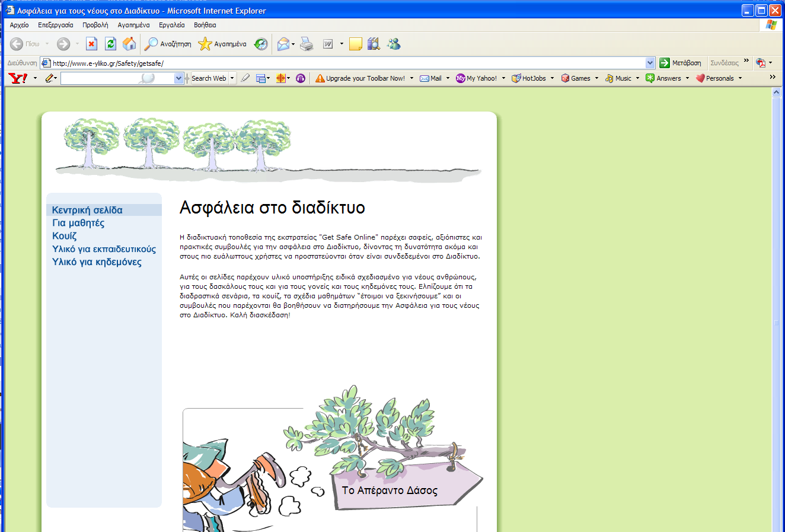Show more Yahoo toolbar buttons chevron
The height and width of the screenshot is (532, 785).
(x=772, y=77)
